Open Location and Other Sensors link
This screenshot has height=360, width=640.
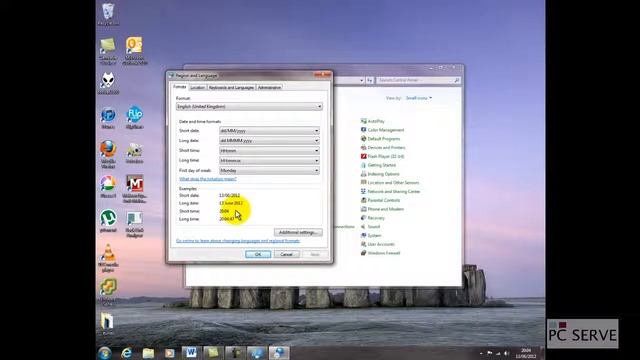coord(393,182)
